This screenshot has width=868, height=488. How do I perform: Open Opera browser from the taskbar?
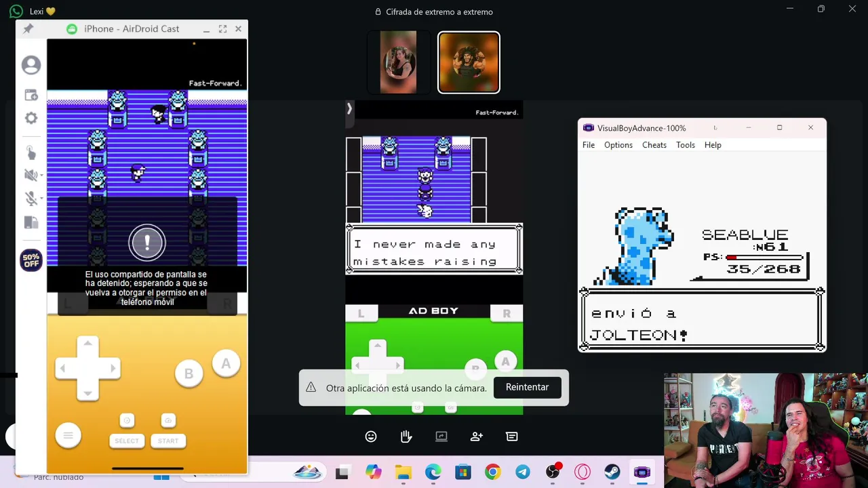(583, 472)
